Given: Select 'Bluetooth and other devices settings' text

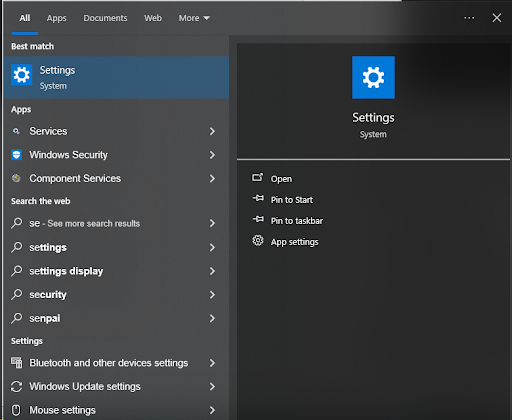Looking at the screenshot, I should click(x=109, y=363).
